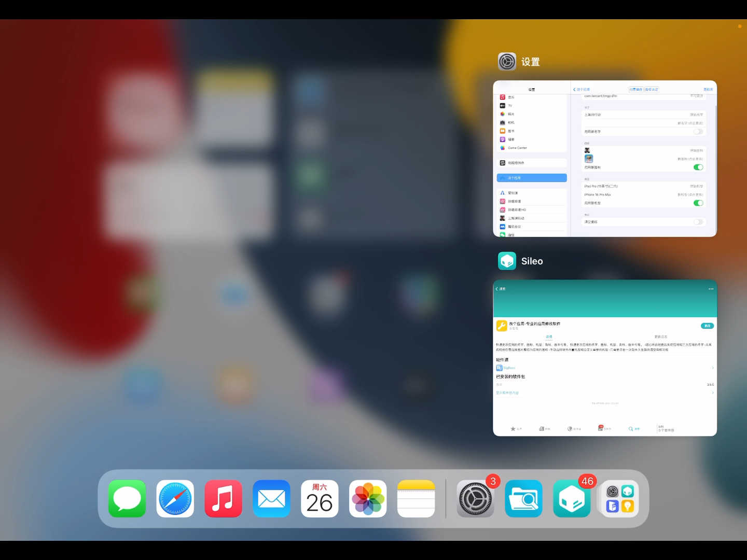The image size is (747, 560).
Task: Open 软件包 tab with red badge
Action: (604, 428)
